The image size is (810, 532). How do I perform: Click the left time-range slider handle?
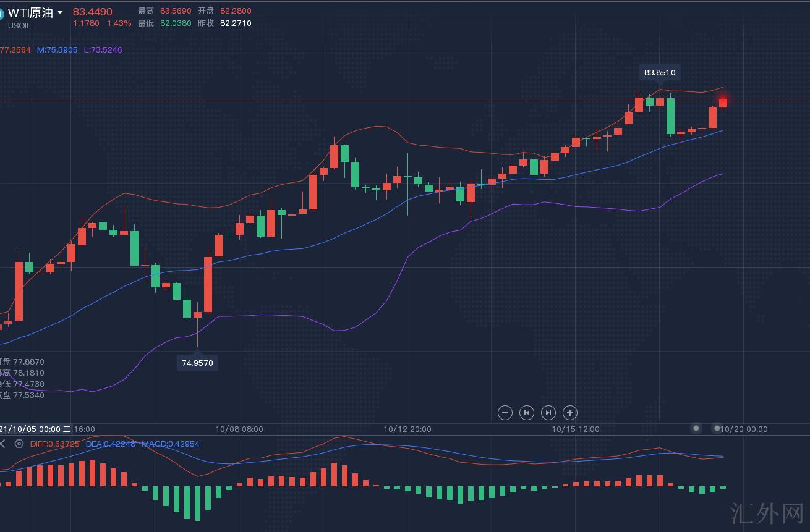click(x=697, y=428)
